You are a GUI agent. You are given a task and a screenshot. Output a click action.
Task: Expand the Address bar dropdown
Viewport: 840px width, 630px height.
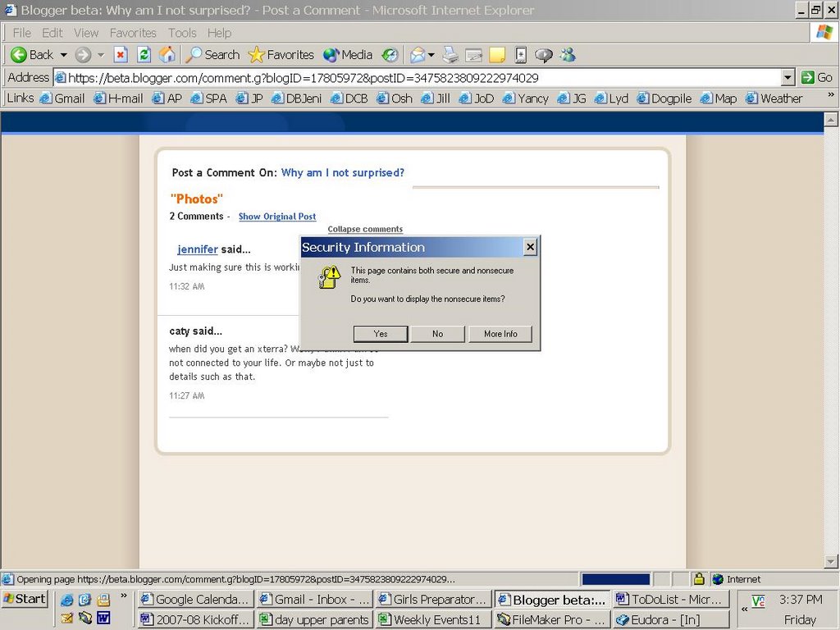tap(787, 78)
